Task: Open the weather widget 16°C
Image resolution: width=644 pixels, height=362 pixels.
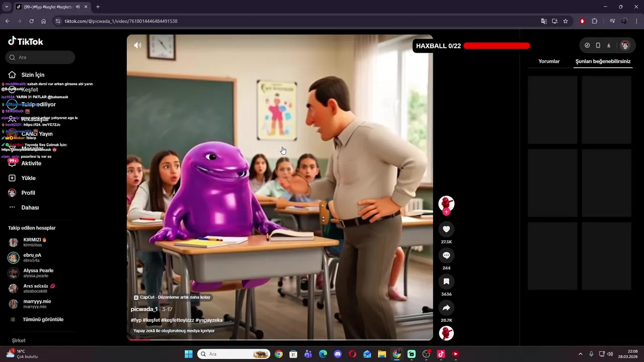Action: click(x=22, y=354)
